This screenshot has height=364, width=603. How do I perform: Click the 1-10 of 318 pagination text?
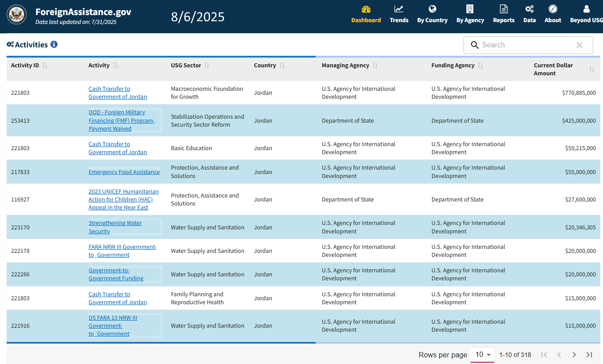(x=515, y=355)
